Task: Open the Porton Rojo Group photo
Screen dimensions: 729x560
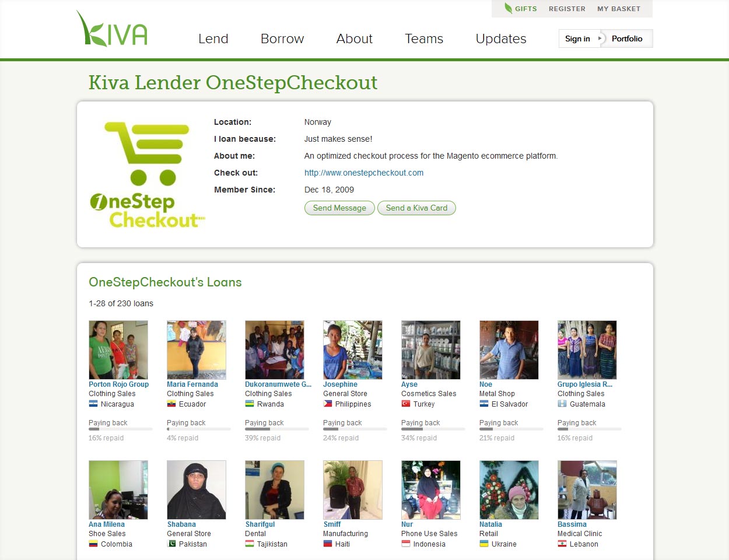Action: [x=118, y=350]
